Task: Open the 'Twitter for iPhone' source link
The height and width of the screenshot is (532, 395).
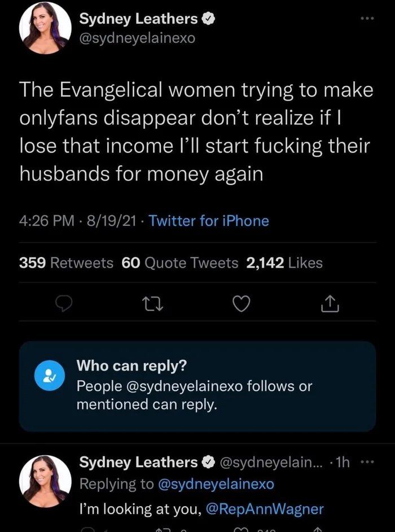Action: [209, 221]
